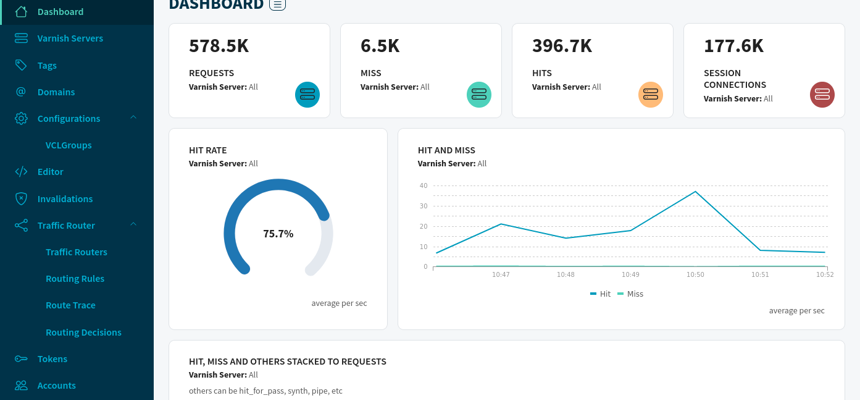Image resolution: width=860 pixels, height=400 pixels.
Task: Open VCLGroups in the sidebar
Action: point(68,145)
